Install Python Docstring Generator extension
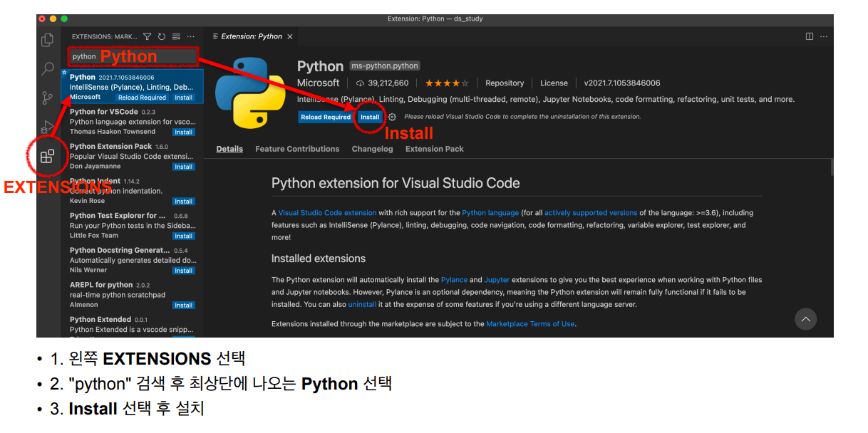 coord(184,271)
